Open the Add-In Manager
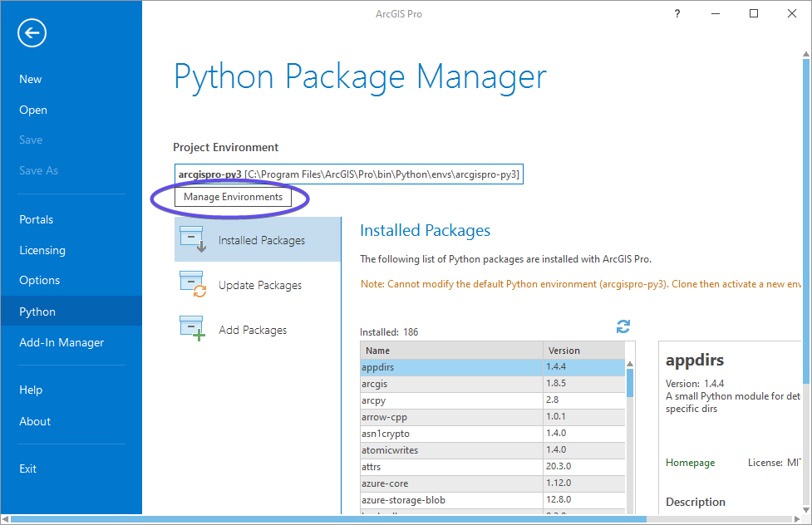This screenshot has width=812, height=525. [x=62, y=342]
